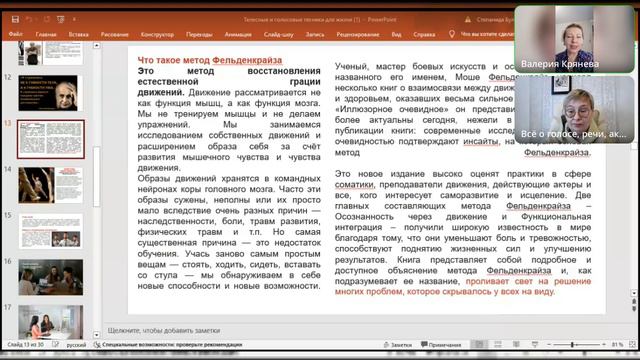Click the thumbnail pane scroll down arrow
The image size is (640, 360).
(x=96, y=335)
